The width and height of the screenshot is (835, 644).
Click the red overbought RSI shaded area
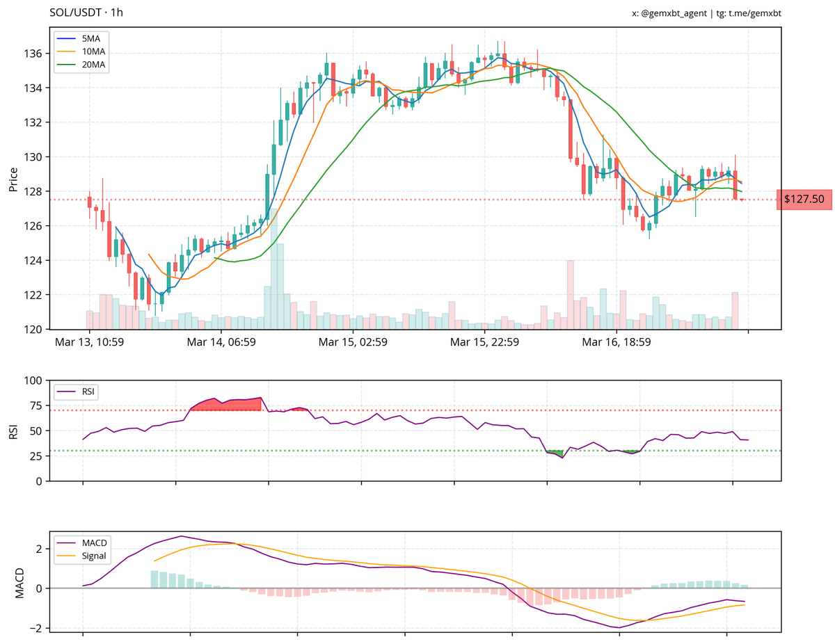226,405
